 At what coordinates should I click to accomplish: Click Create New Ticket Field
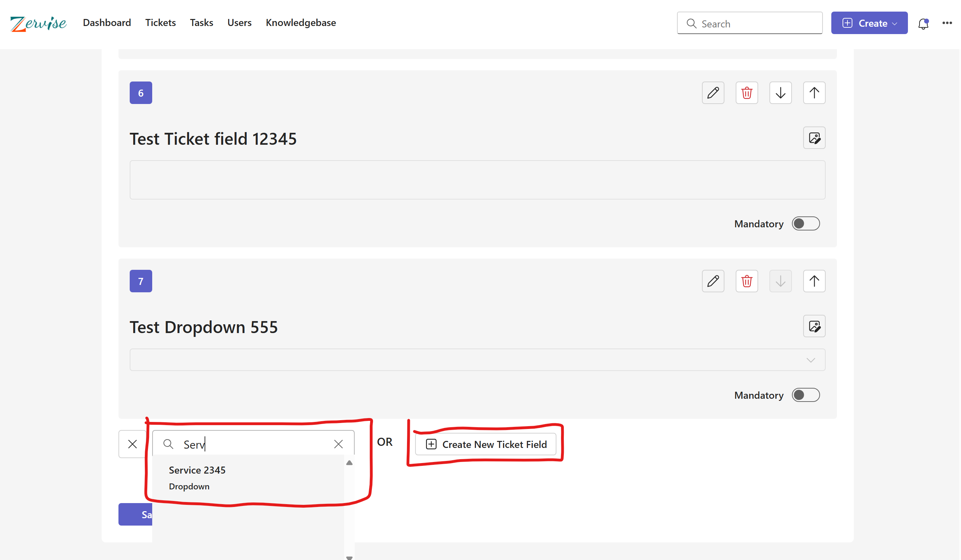(486, 444)
